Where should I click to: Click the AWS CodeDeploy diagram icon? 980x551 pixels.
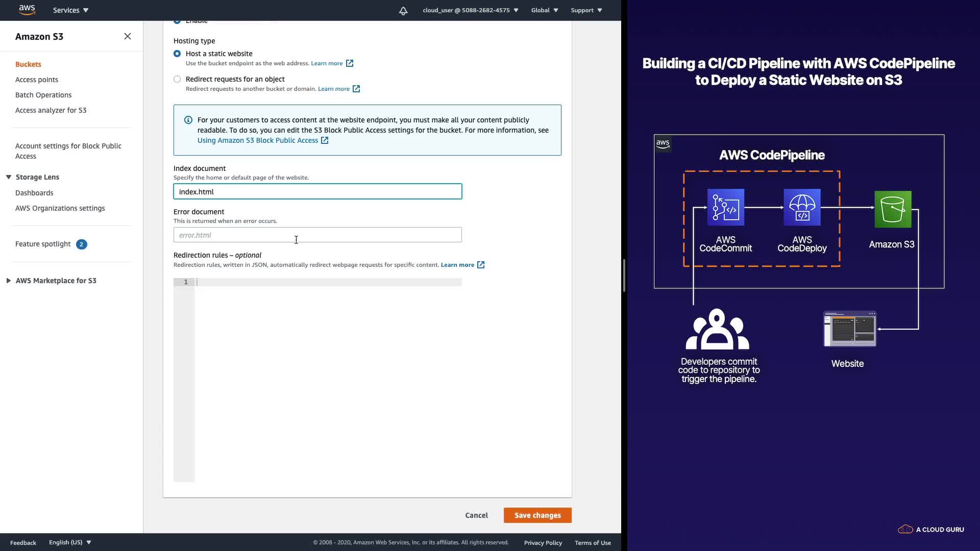[x=802, y=207]
